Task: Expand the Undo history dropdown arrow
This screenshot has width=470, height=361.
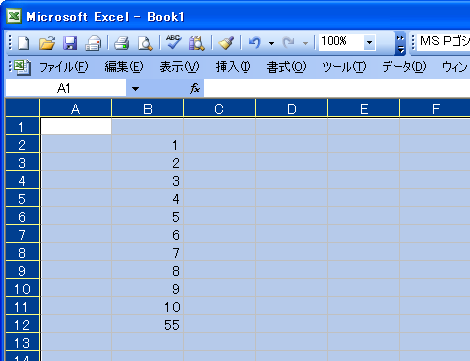Action: point(271,43)
